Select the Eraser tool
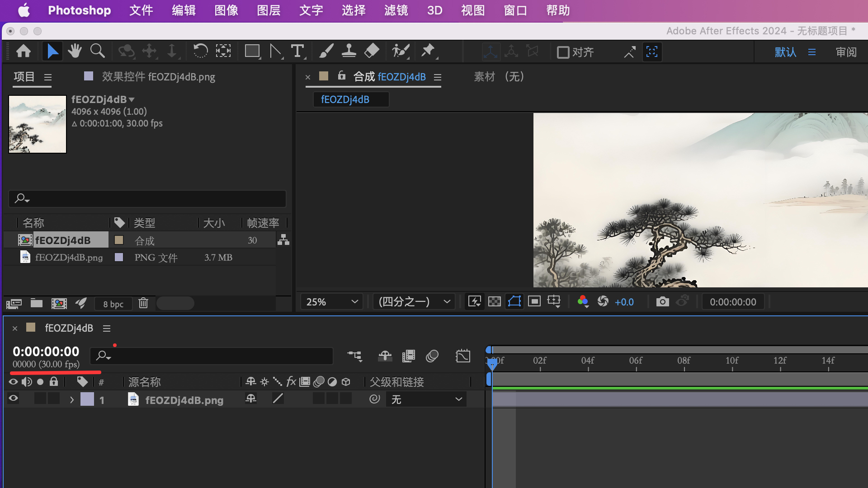This screenshot has width=868, height=488. click(x=372, y=52)
